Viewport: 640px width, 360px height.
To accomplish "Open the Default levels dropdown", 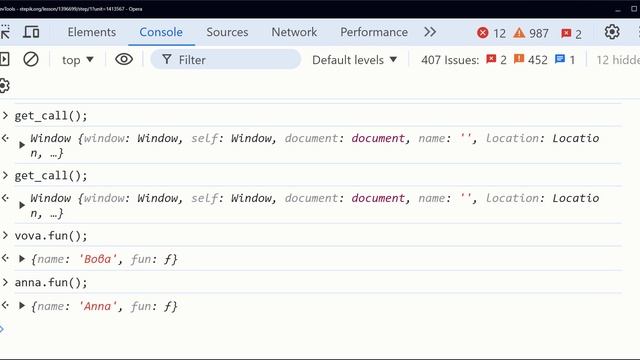I will pyautogui.click(x=354, y=60).
